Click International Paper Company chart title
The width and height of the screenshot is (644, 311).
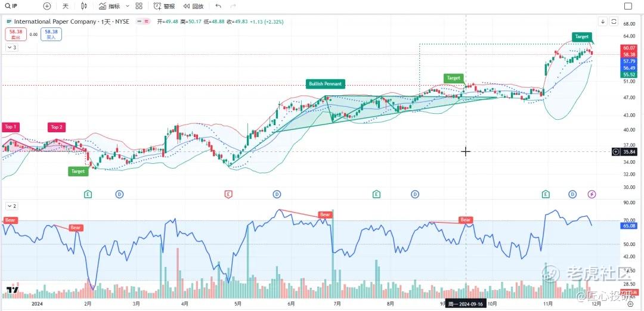[72, 21]
